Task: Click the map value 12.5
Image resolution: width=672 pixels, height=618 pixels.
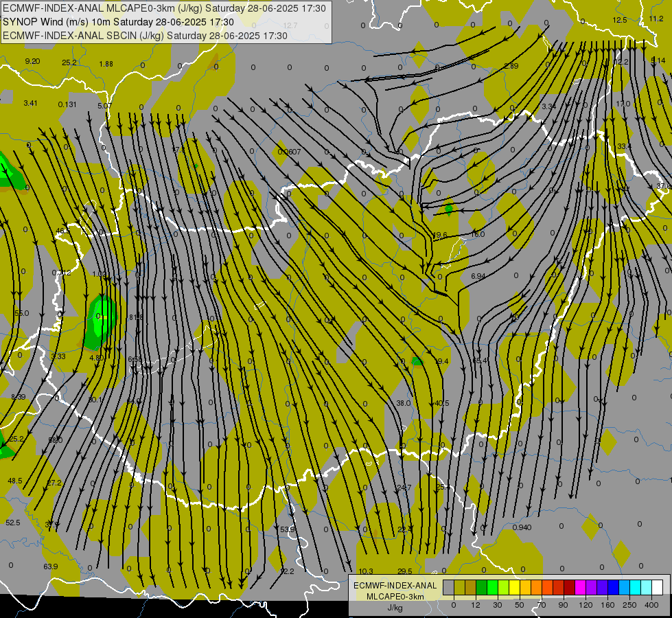Action: pos(620,20)
